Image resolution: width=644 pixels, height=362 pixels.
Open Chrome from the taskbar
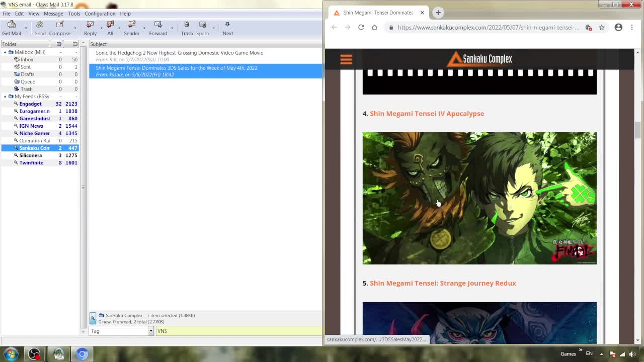82,354
